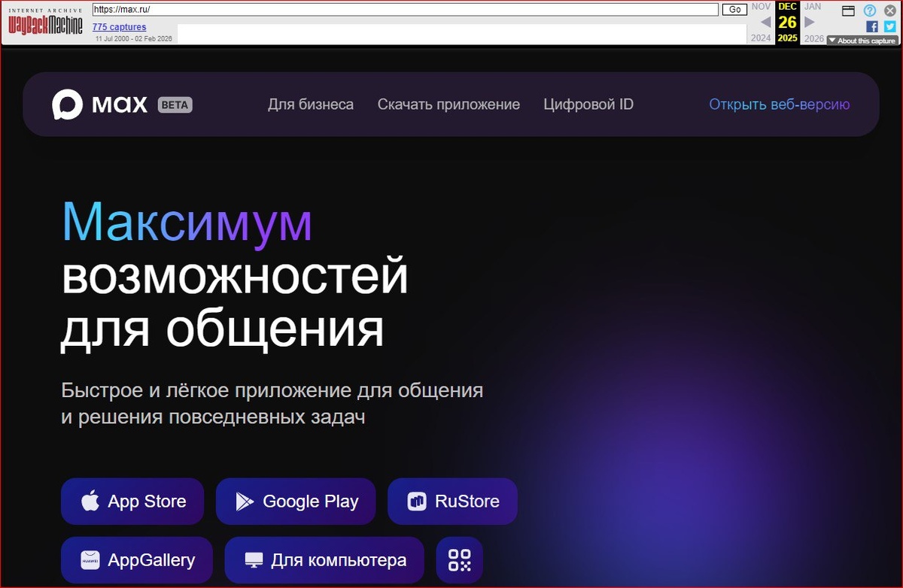Open Открыть веб-версию link
Image resolution: width=903 pixels, height=588 pixels.
[x=780, y=105]
